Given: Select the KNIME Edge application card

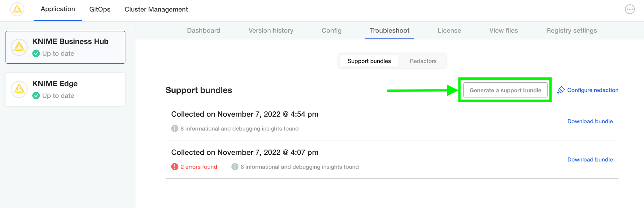Looking at the screenshot, I should 65,89.
